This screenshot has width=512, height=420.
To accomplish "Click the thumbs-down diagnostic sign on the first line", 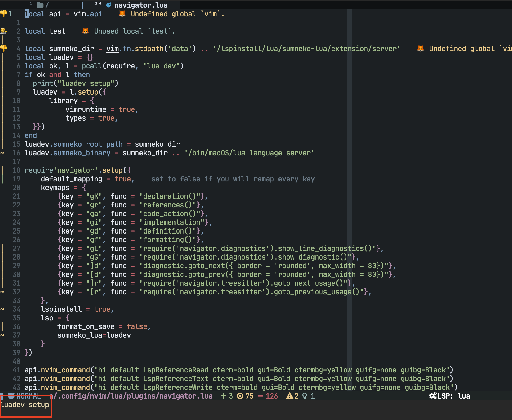I will [3, 14].
